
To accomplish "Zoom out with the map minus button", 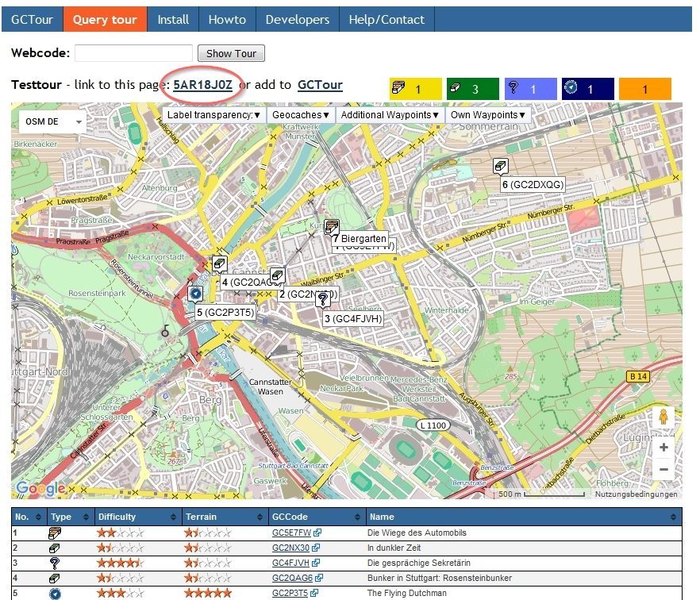I will pyautogui.click(x=663, y=469).
